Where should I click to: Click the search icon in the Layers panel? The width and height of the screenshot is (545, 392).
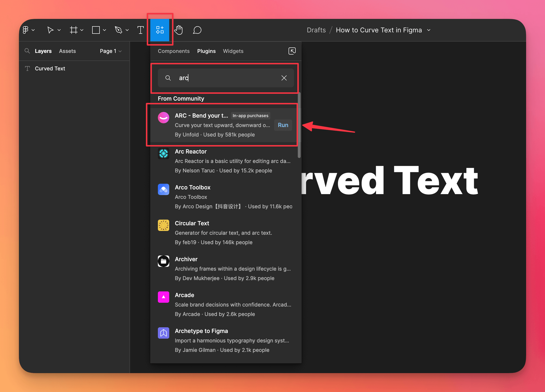tap(27, 51)
